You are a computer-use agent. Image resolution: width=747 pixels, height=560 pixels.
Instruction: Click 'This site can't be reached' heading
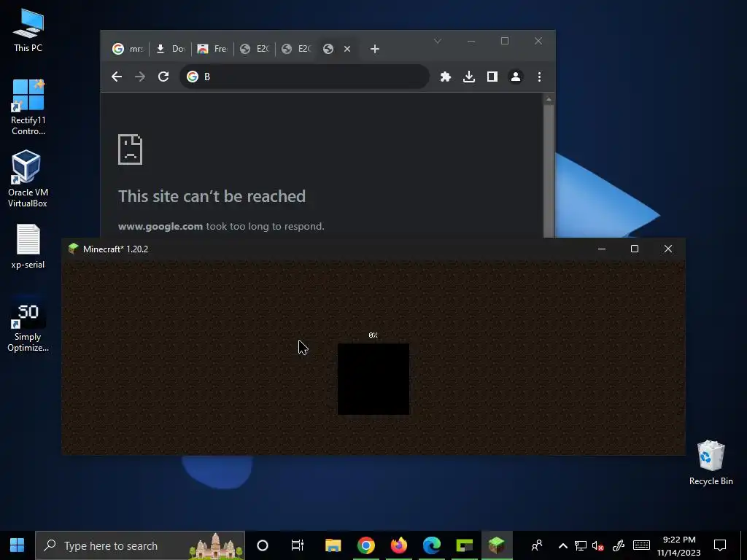pos(212,196)
